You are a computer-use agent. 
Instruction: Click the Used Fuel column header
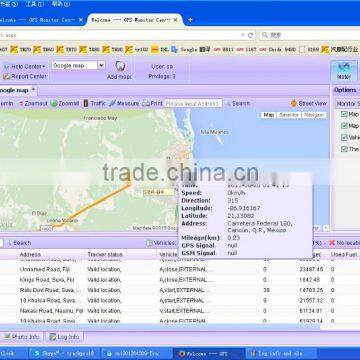345,255
